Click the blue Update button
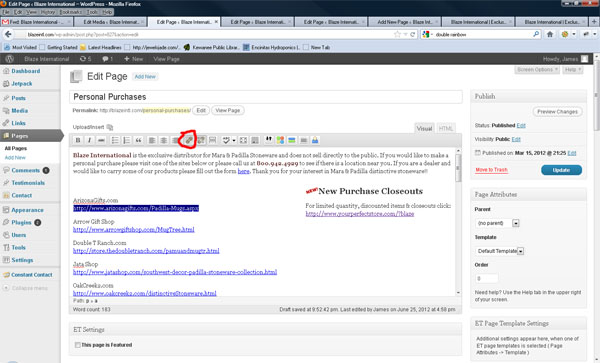The image size is (600, 363). (x=561, y=170)
